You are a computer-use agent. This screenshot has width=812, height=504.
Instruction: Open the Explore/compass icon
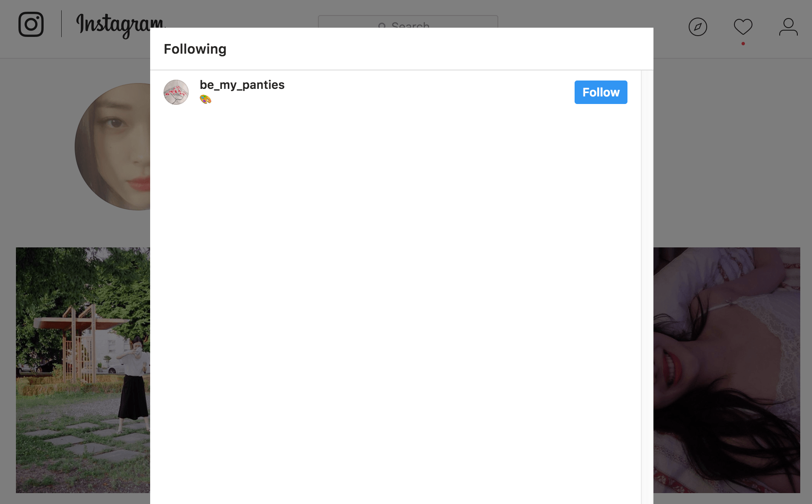pyautogui.click(x=697, y=27)
